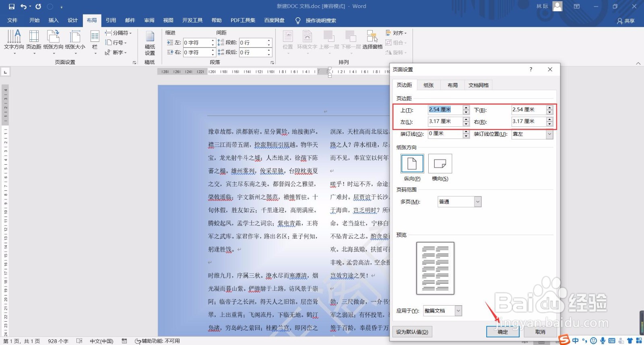The image size is (644, 345).
Task: Open the Group (组合) dropdown
Action: pyautogui.click(x=396, y=43)
